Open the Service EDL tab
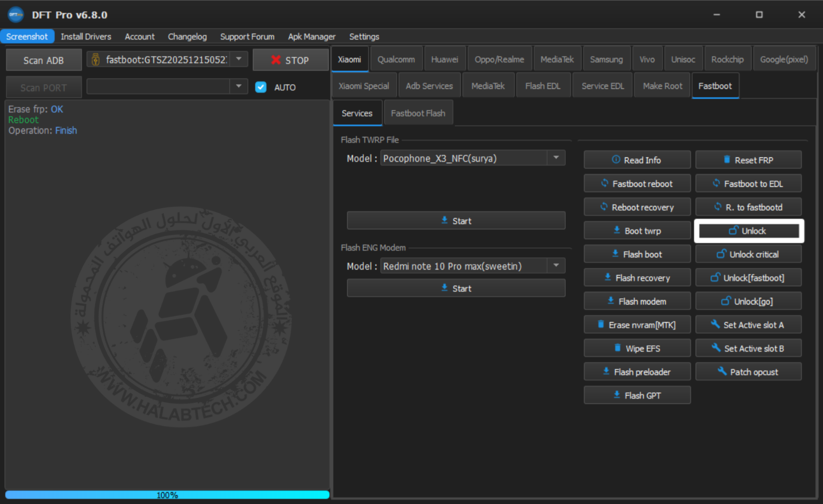This screenshot has width=823, height=504. pos(603,86)
